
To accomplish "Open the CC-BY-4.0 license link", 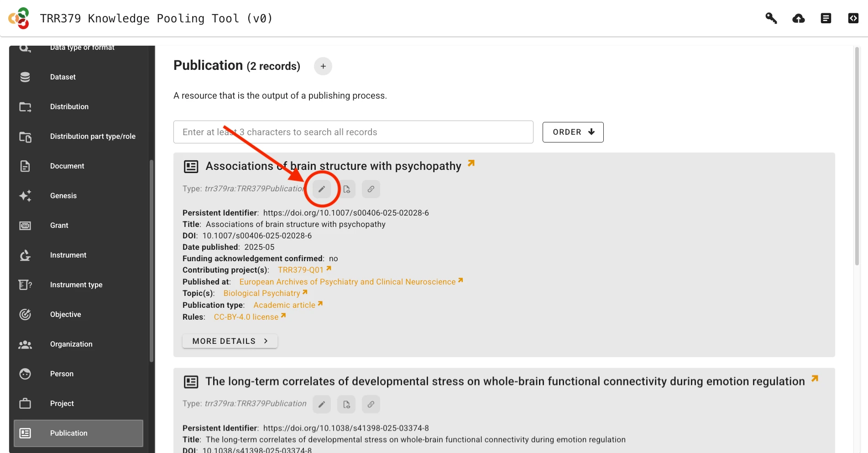I will click(246, 316).
